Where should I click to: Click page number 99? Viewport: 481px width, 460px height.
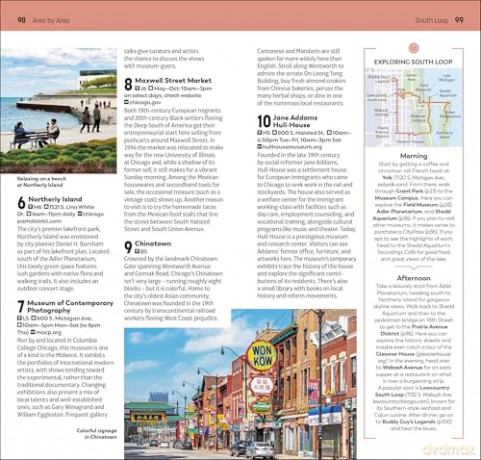[x=459, y=20]
